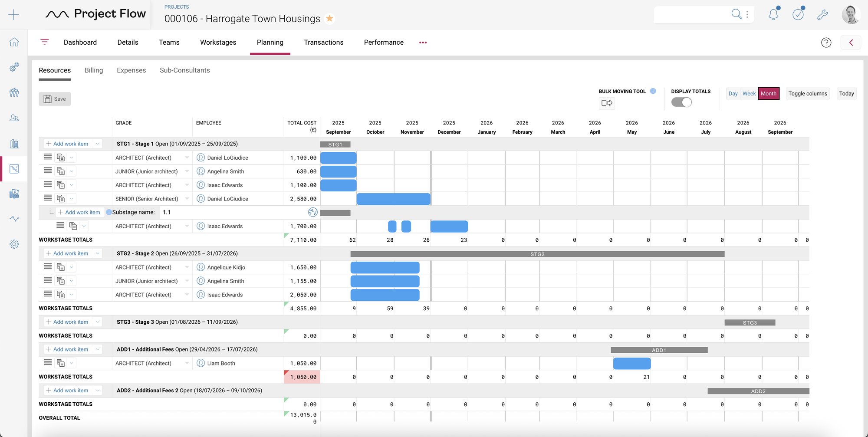The width and height of the screenshot is (868, 437).
Task: Toggle the Display Totals switch
Action: [x=681, y=102]
